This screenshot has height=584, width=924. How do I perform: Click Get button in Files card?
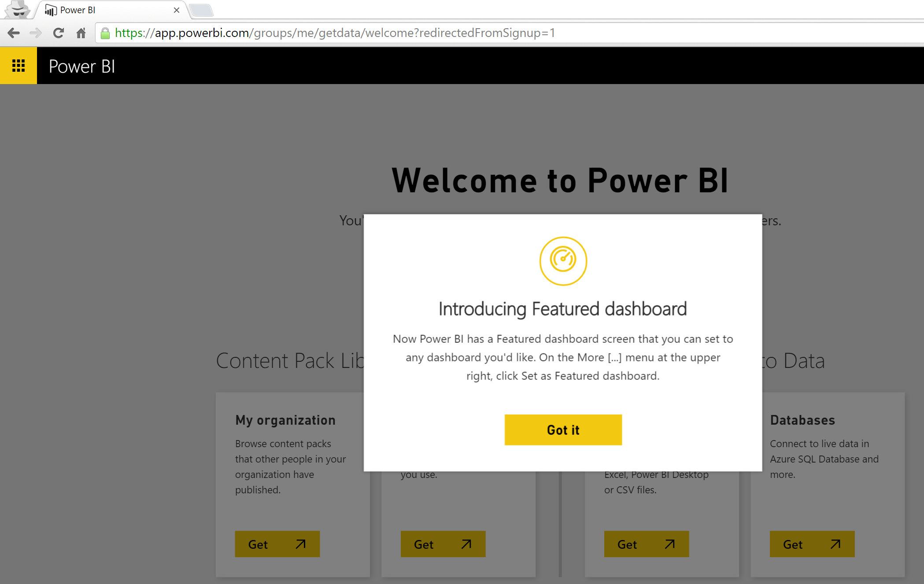[646, 544]
